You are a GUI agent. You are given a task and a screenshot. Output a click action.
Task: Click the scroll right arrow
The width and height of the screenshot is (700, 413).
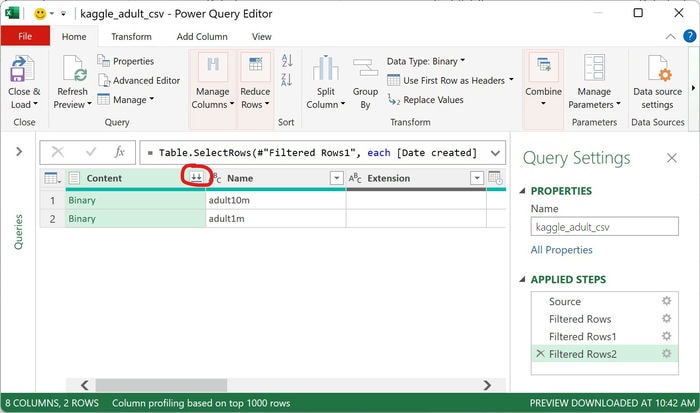[487, 385]
